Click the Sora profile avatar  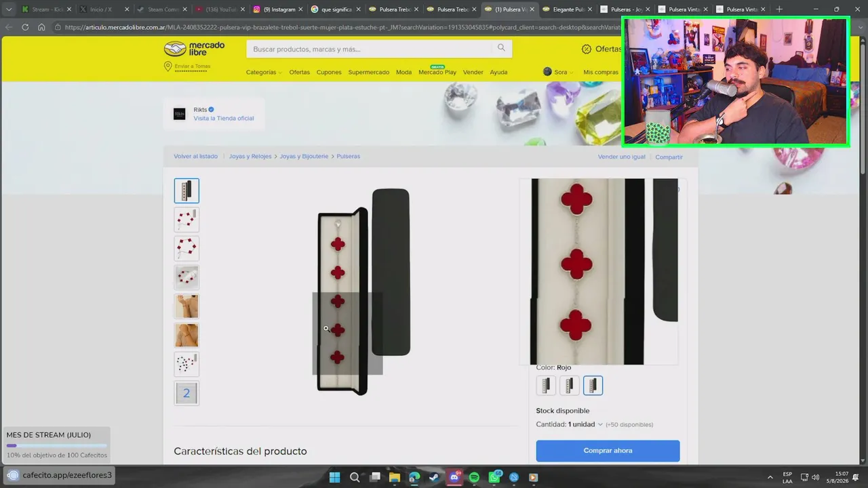tap(547, 72)
